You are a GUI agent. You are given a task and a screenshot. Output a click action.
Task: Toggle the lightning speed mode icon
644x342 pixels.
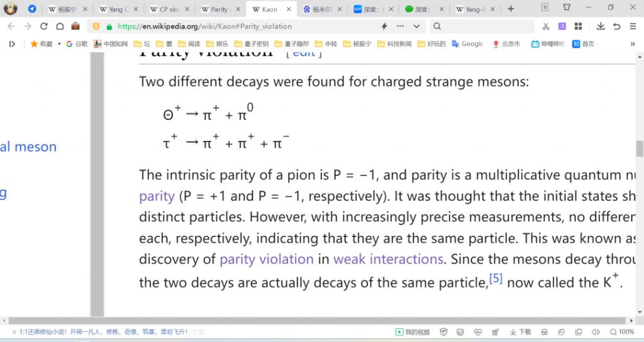384,26
